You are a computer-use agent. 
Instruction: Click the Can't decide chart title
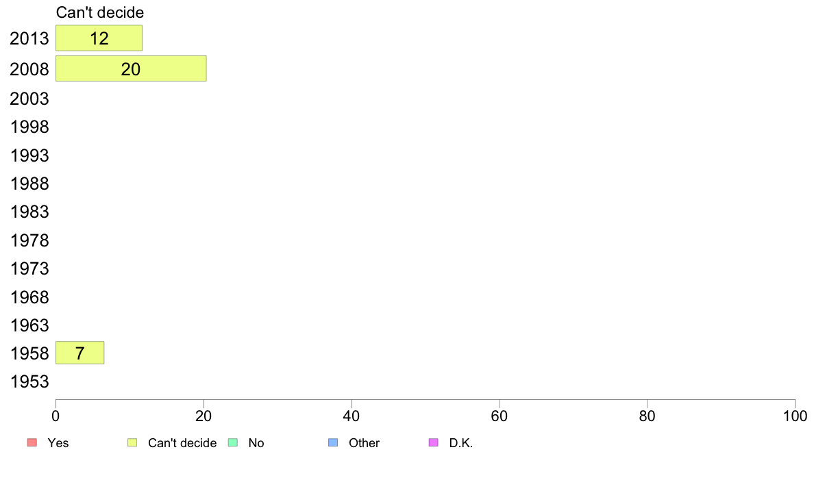[99, 12]
